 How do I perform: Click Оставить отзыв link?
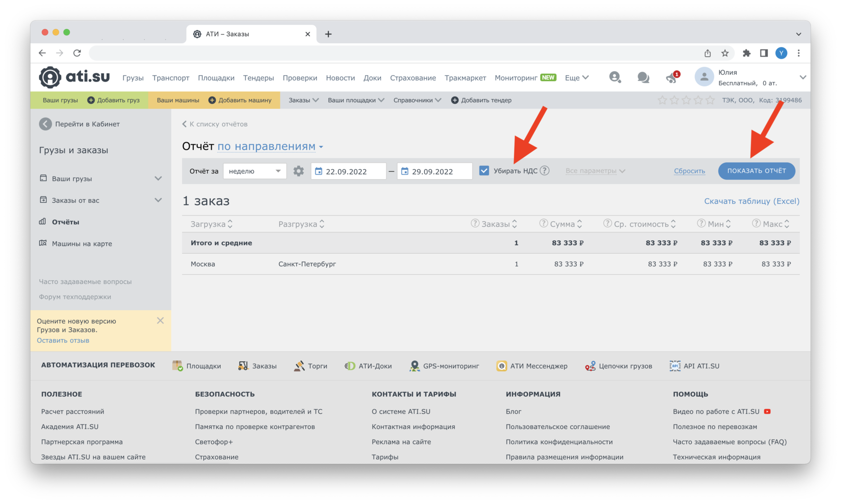point(63,340)
